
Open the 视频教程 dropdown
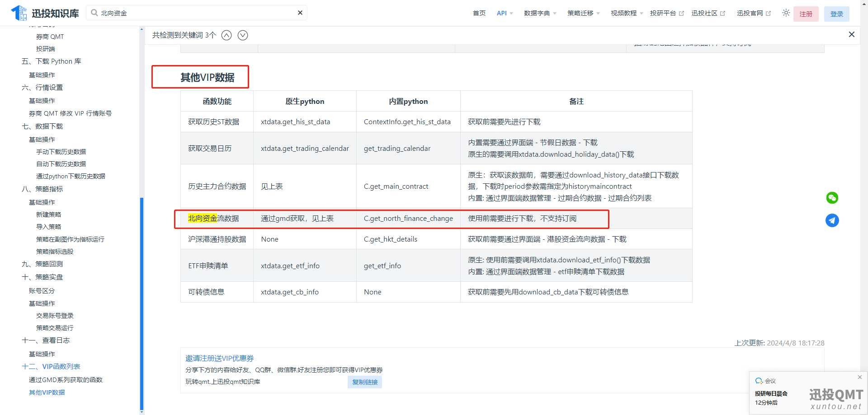(627, 13)
